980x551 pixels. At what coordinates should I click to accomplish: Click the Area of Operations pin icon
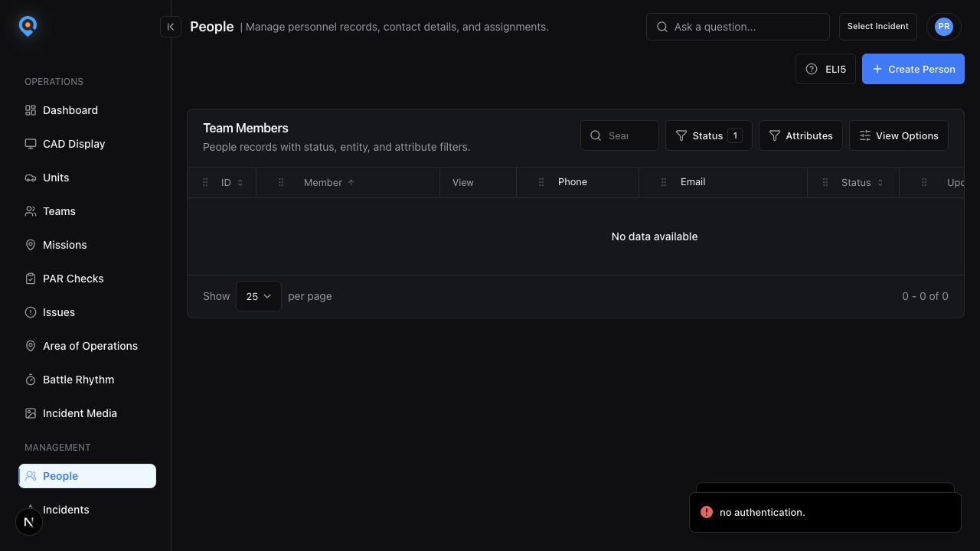tap(31, 346)
